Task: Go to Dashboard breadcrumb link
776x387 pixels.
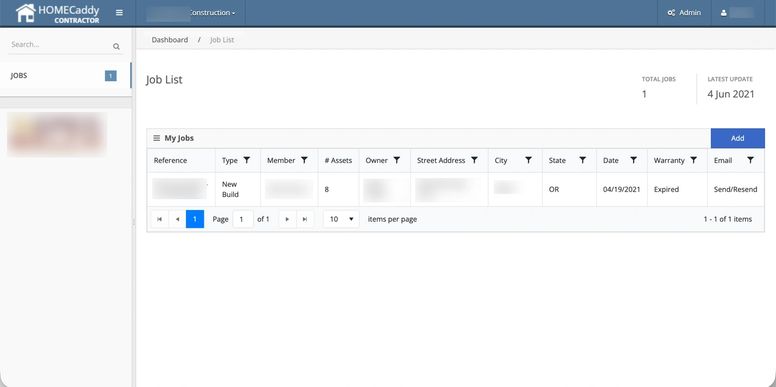Action: pyautogui.click(x=170, y=40)
